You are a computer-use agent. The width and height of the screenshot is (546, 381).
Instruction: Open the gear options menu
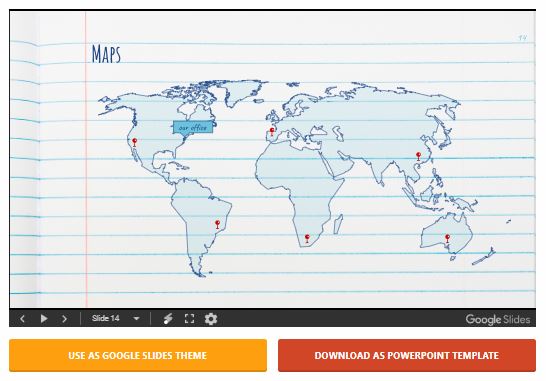point(211,319)
